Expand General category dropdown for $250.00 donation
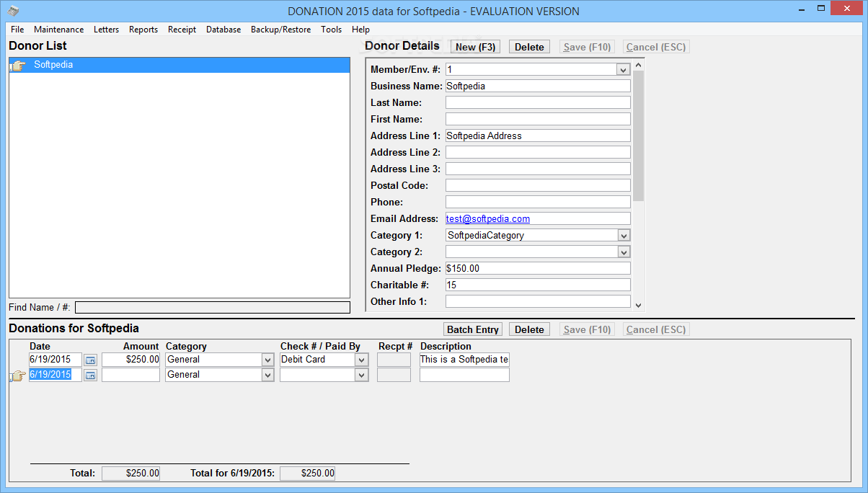868x493 pixels. (x=267, y=360)
